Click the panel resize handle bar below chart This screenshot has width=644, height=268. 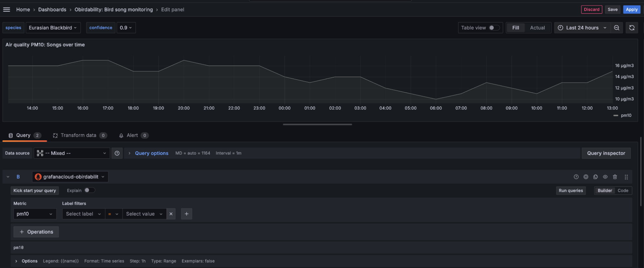pyautogui.click(x=317, y=124)
